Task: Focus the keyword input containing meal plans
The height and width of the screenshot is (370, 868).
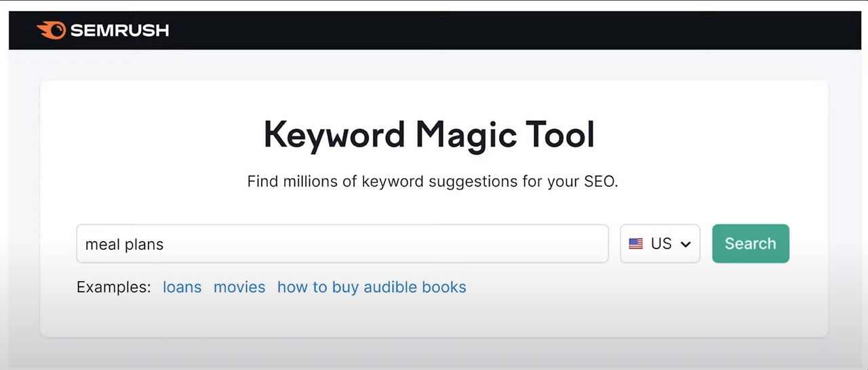Action: (342, 244)
